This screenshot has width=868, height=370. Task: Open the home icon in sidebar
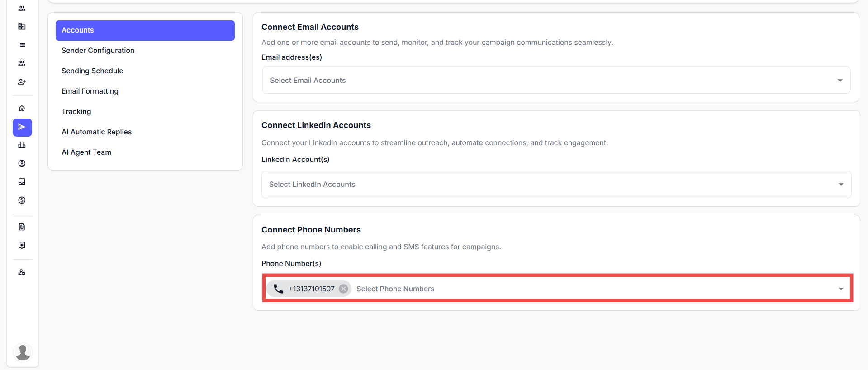point(22,109)
